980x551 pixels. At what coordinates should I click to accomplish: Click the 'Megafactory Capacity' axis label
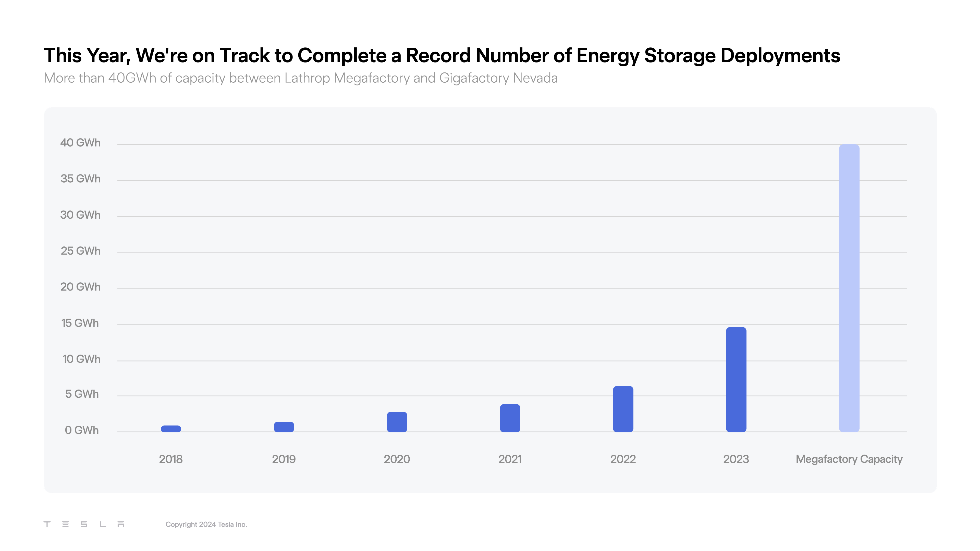pyautogui.click(x=849, y=459)
